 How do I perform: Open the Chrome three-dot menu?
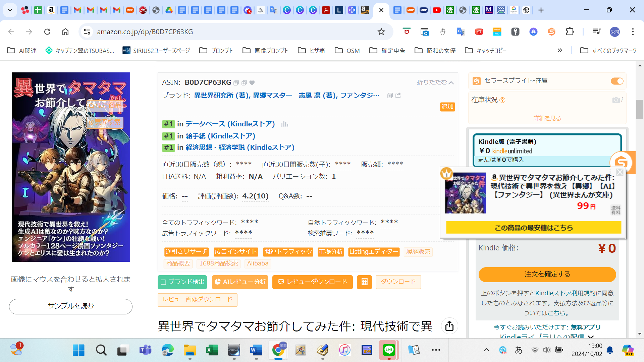click(633, 32)
